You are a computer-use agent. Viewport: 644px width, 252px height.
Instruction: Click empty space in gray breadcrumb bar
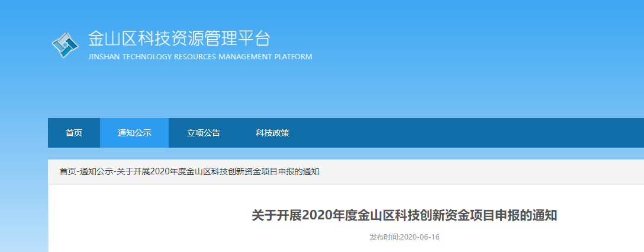coord(474,171)
